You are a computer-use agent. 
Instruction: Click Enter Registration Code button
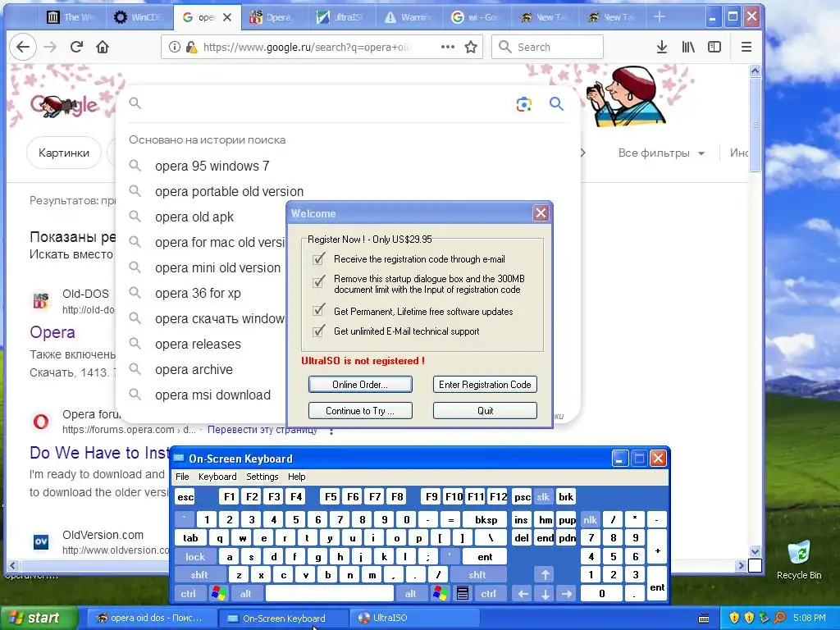[x=485, y=384]
